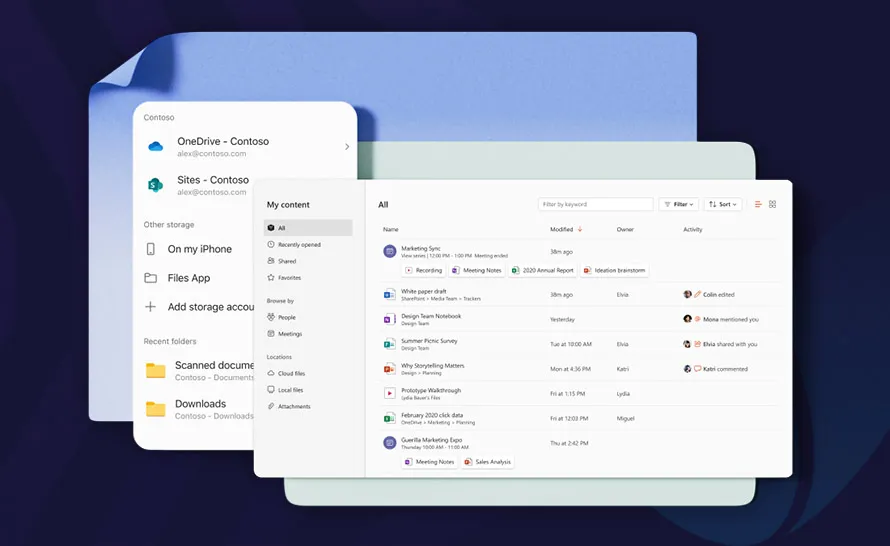Open the Prototype Walkthrough file name

pyautogui.click(x=431, y=390)
